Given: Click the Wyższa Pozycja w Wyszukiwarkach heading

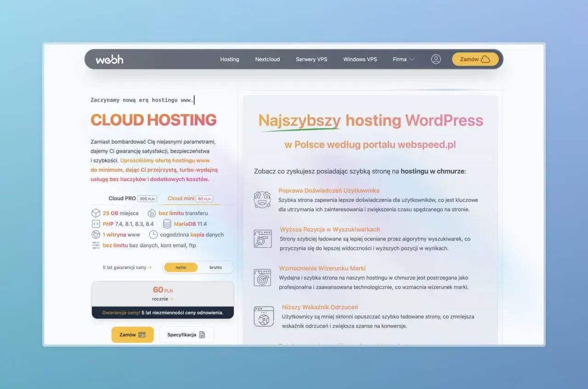Looking at the screenshot, I should [x=330, y=229].
